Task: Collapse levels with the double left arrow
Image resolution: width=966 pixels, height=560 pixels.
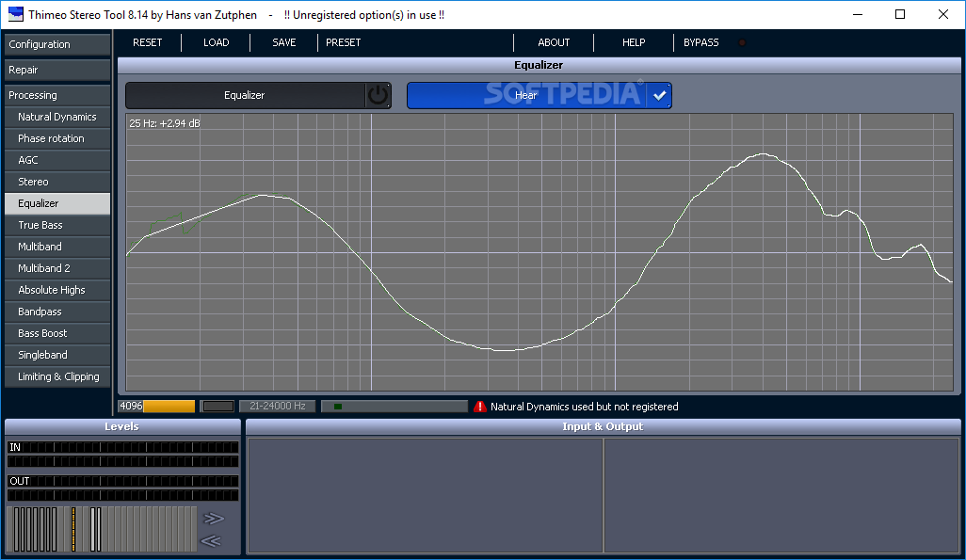Action: pos(211,541)
